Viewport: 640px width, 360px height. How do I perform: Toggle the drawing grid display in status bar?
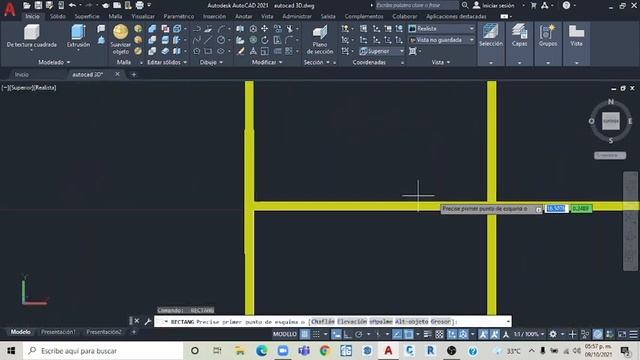305,334
